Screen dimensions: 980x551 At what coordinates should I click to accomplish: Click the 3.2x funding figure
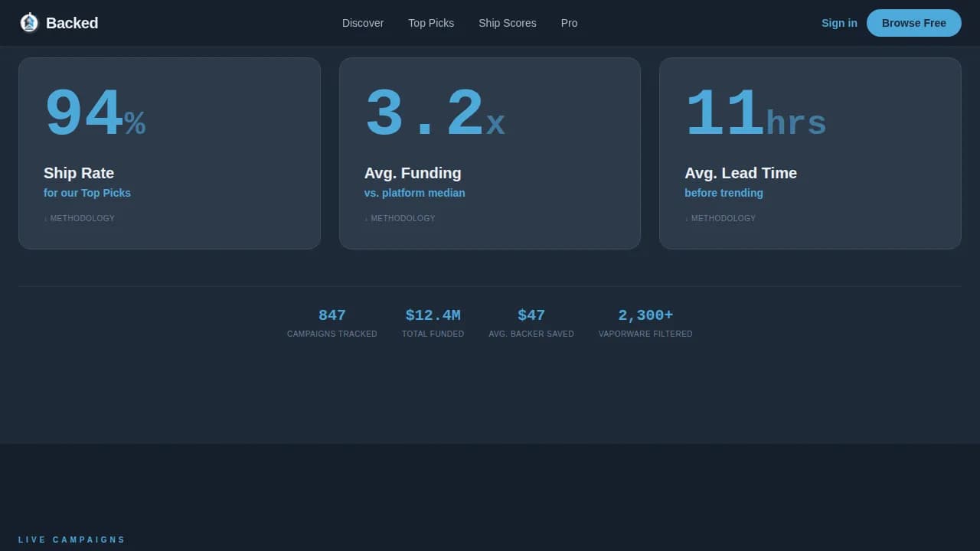click(434, 115)
